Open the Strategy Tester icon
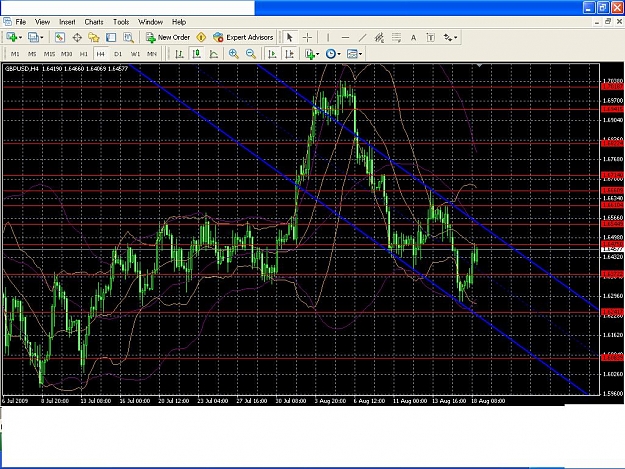The image size is (625, 469). 128,37
